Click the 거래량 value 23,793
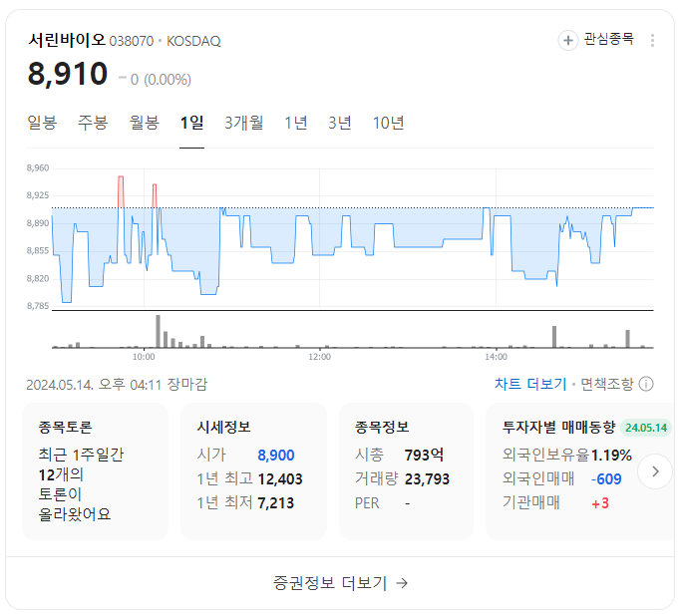Image resolution: width=680 pixels, height=616 pixels. (427, 479)
